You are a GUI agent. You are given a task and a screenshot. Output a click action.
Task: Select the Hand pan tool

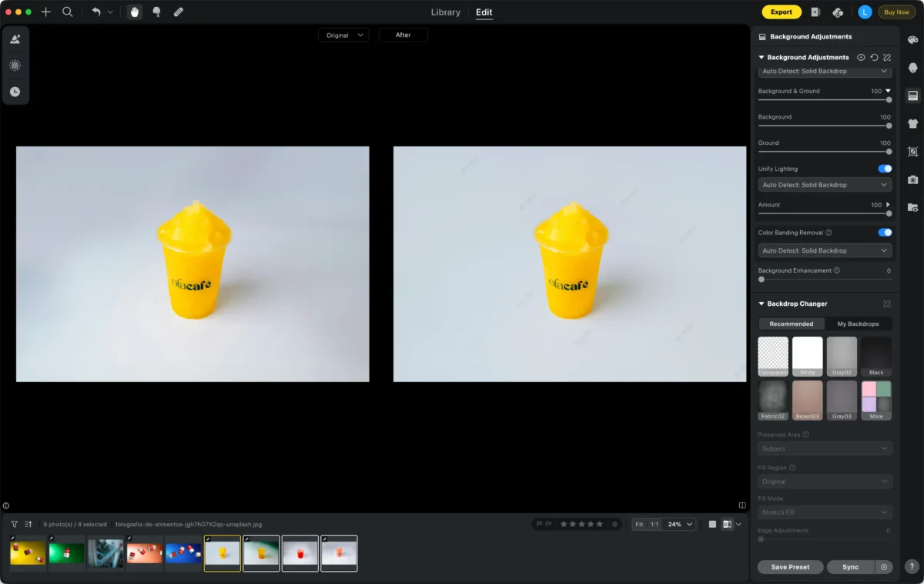(x=135, y=12)
